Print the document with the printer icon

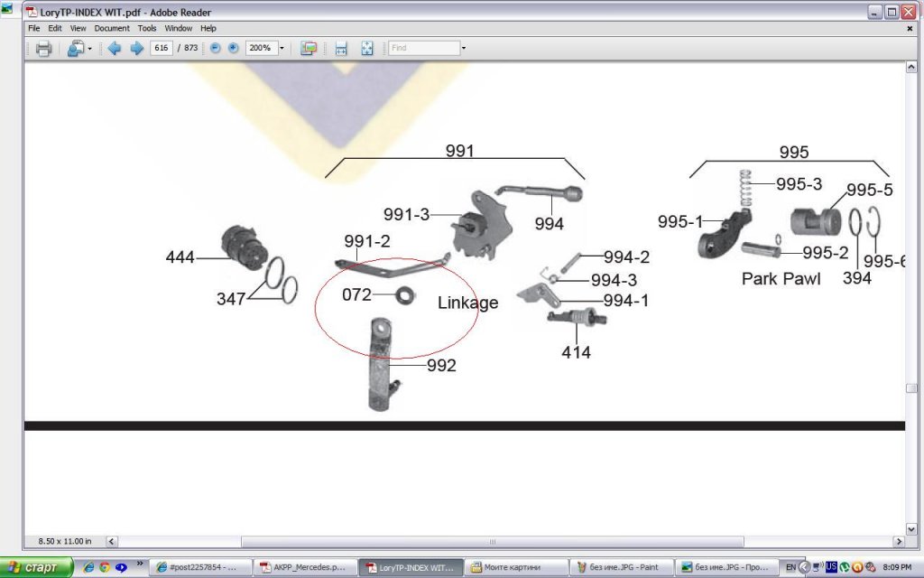[43, 49]
